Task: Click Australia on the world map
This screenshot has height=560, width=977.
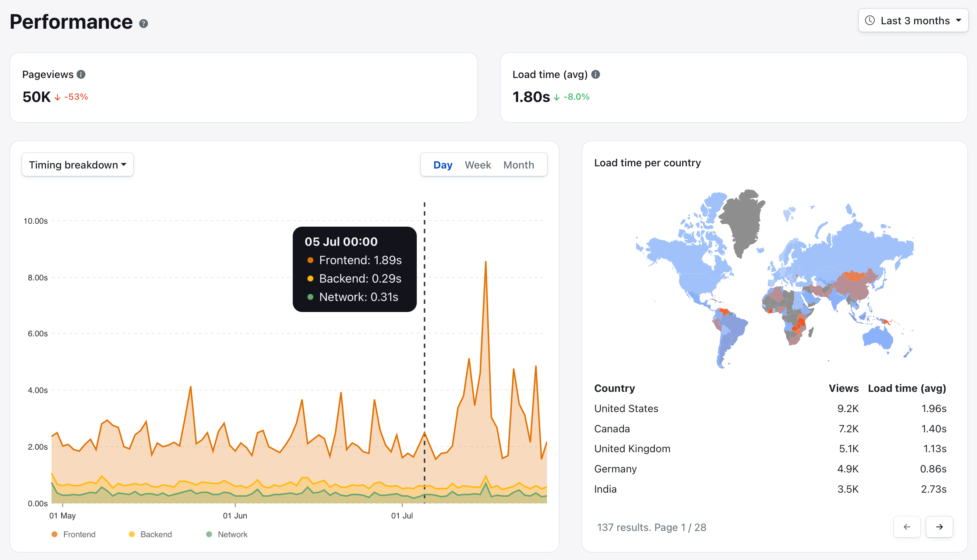Action: (877, 339)
